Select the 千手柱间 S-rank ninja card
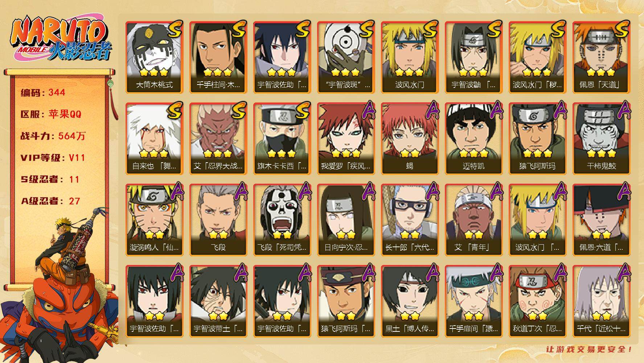This screenshot has width=644, height=363. click(x=218, y=57)
